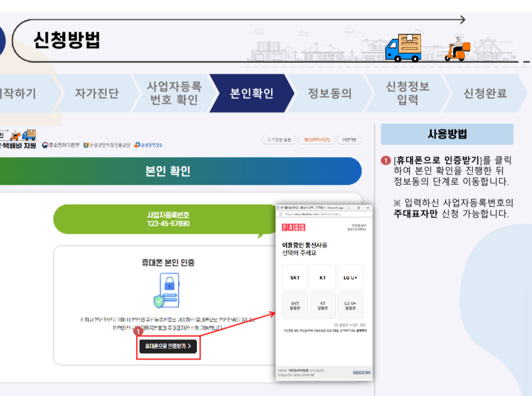Click the 휴대폰 본인 인증 heading
Image resolution: width=532 pixels, height=396 pixels.
coord(168,263)
